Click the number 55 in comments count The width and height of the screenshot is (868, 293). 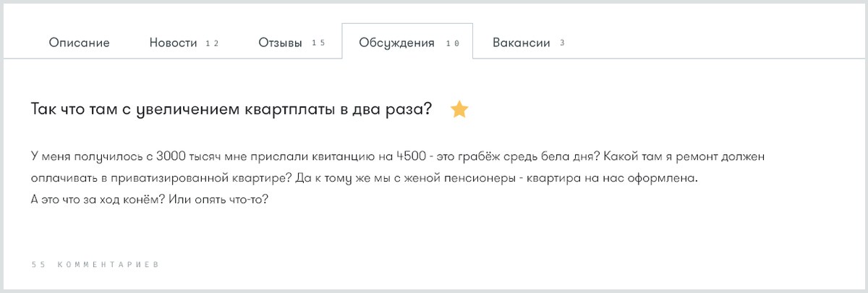point(38,265)
